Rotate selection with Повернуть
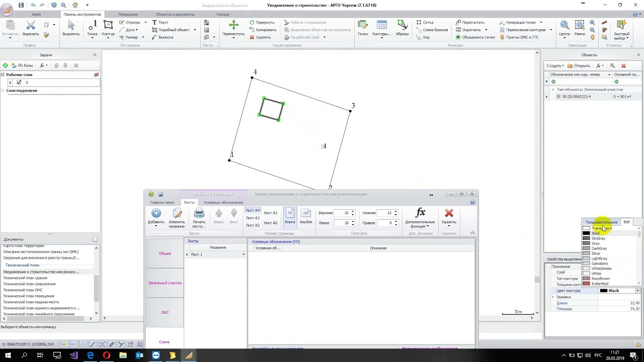Screen dimensions: 644x362 [262, 23]
